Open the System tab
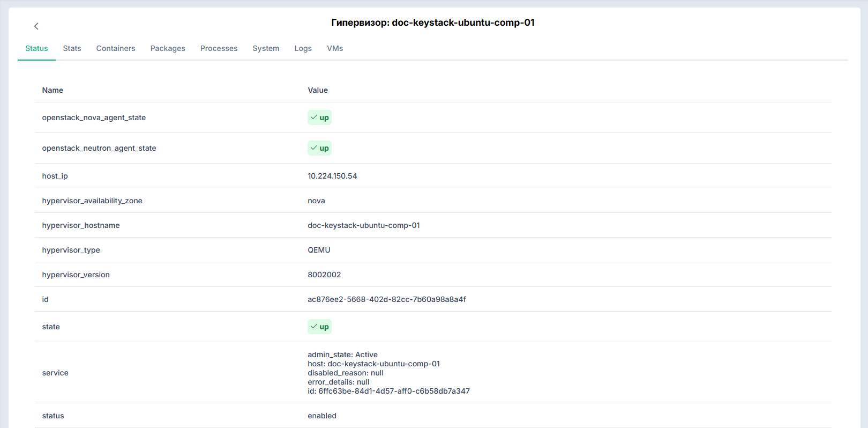Viewport: 868px width, 428px height. tap(266, 48)
